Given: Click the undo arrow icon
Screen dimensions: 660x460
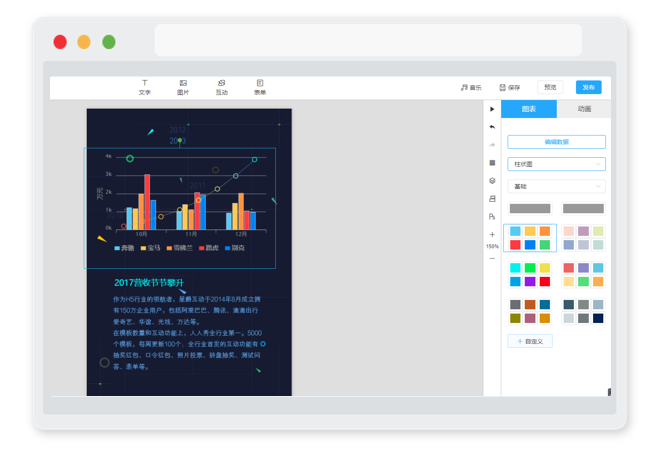Looking at the screenshot, I should tap(492, 127).
